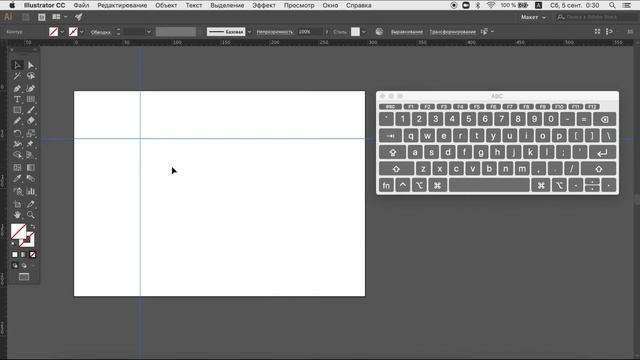This screenshot has width=640, height=360.
Task: Select the Shape Builder tool
Action: tap(17, 155)
